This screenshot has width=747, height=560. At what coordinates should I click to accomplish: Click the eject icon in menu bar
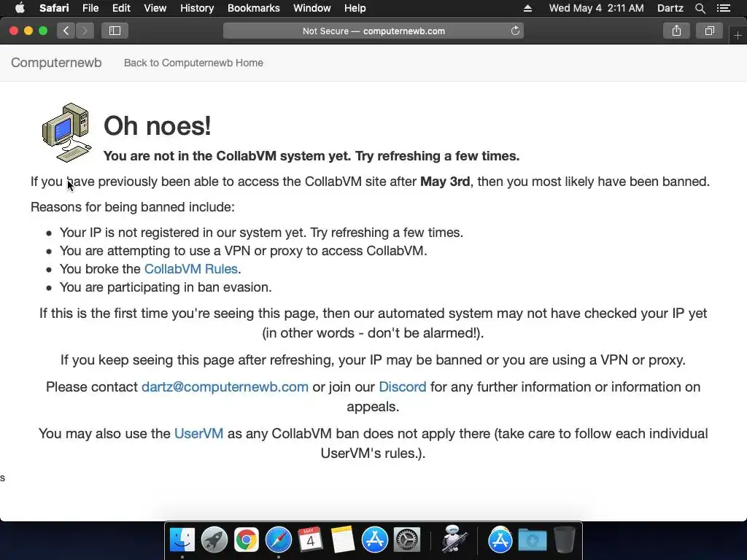click(x=527, y=8)
